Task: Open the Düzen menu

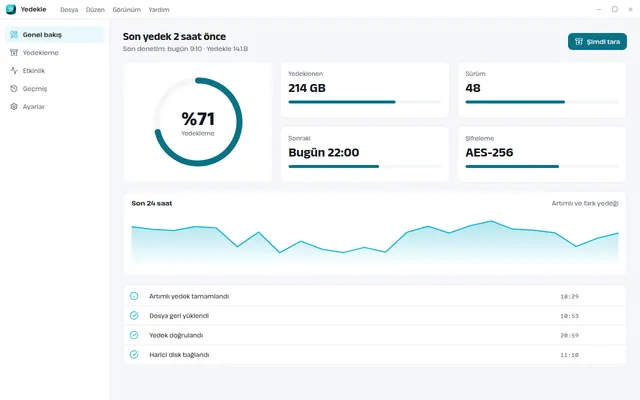Action: tap(95, 9)
